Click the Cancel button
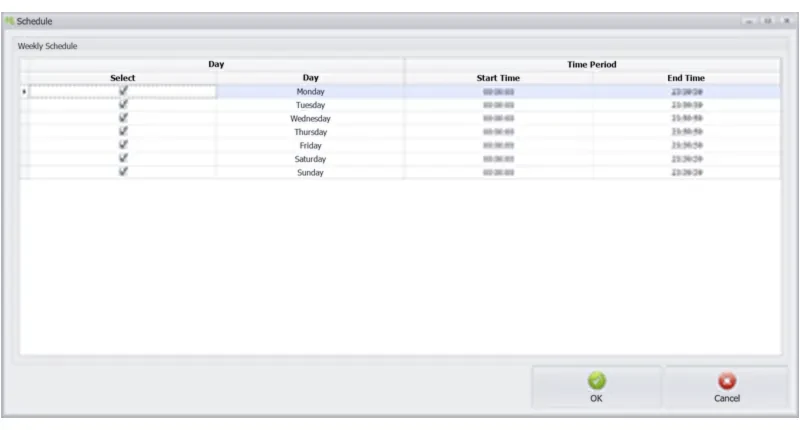 tap(727, 387)
